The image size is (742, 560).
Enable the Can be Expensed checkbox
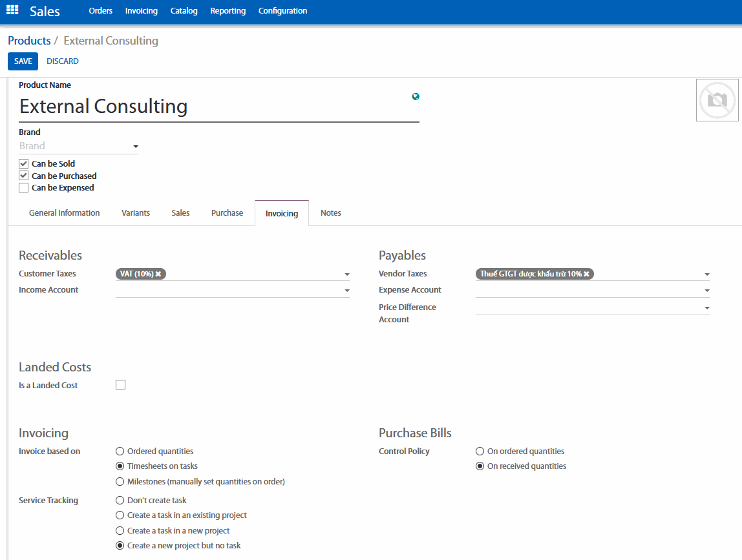(x=24, y=188)
